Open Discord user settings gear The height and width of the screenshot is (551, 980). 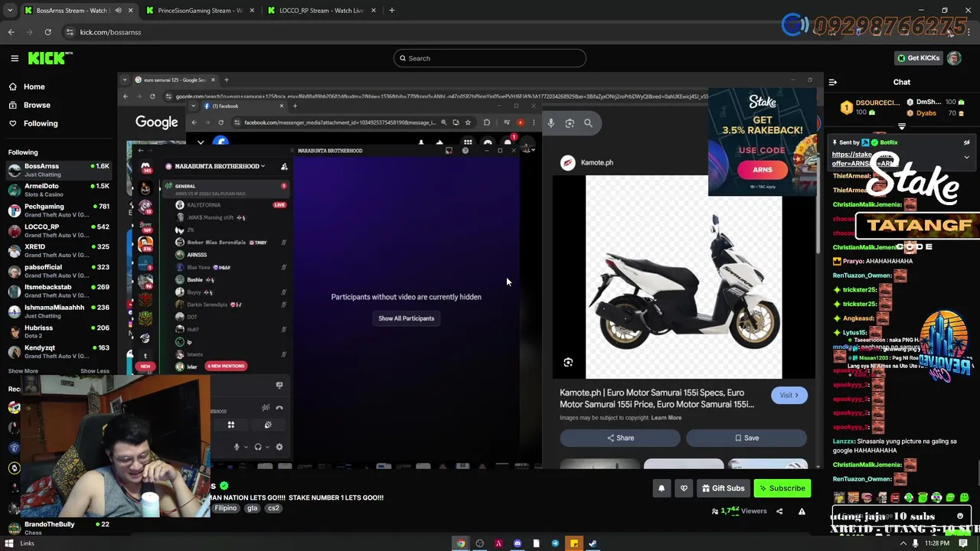pyautogui.click(x=279, y=447)
